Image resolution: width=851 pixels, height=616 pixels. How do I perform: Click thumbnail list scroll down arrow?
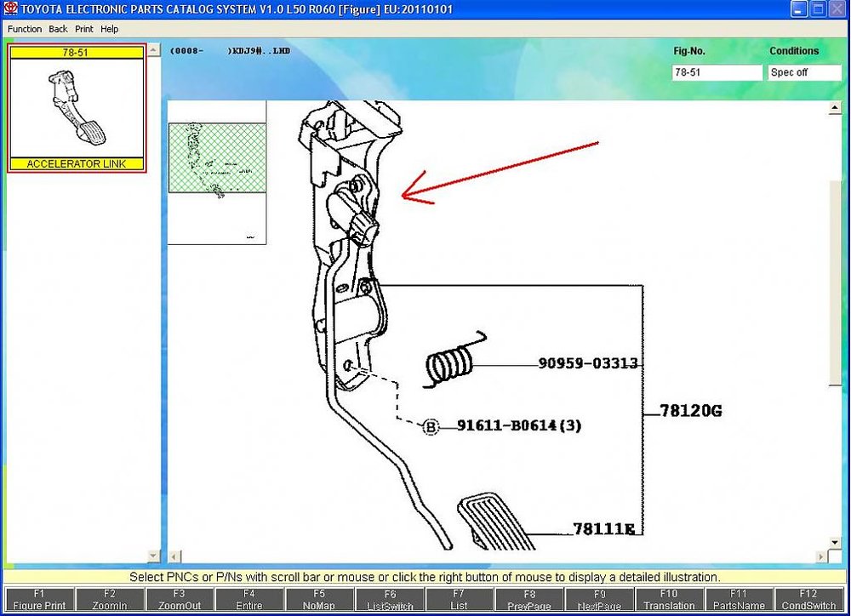153,556
